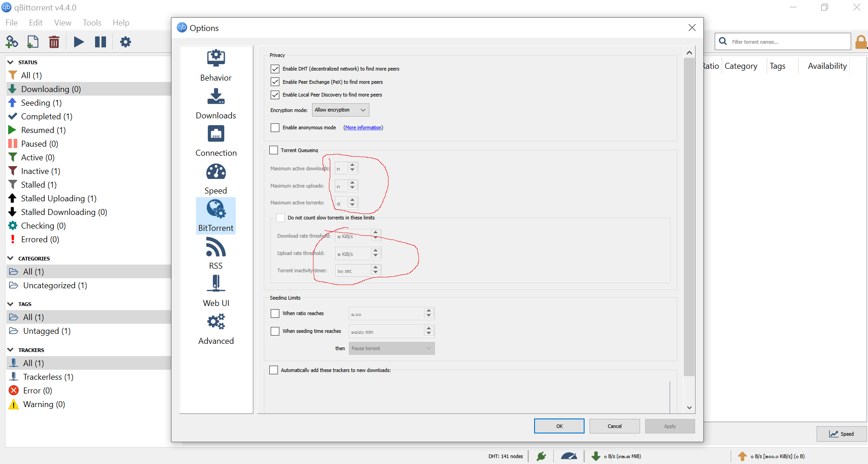Click the lock UI padlock icon

pos(861,42)
